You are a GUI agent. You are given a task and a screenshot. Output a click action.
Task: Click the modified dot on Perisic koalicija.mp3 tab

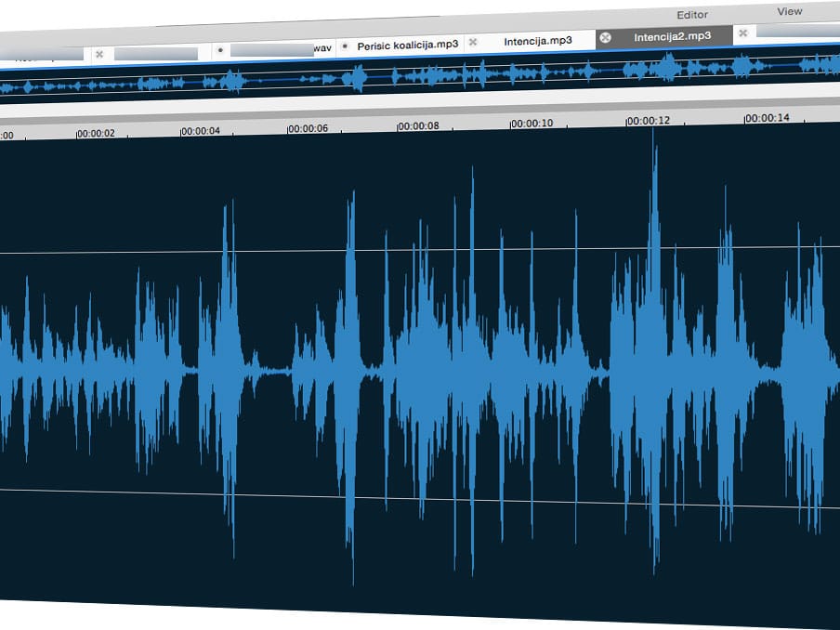345,45
